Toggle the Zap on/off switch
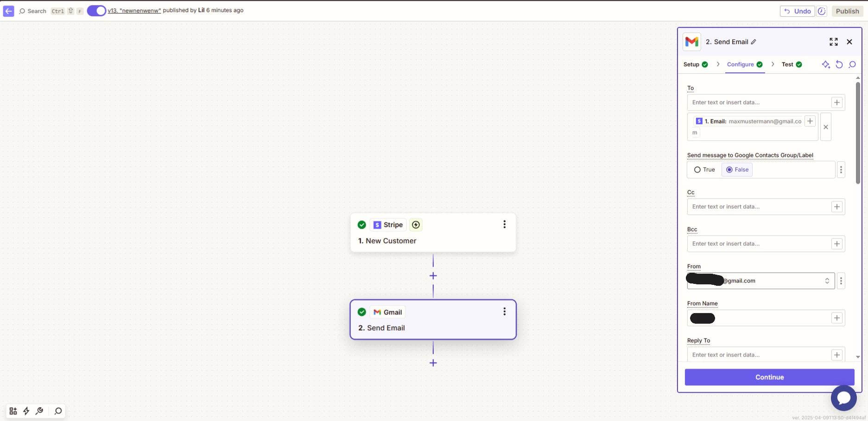Screen dimensions: 868x421 tap(96, 11)
